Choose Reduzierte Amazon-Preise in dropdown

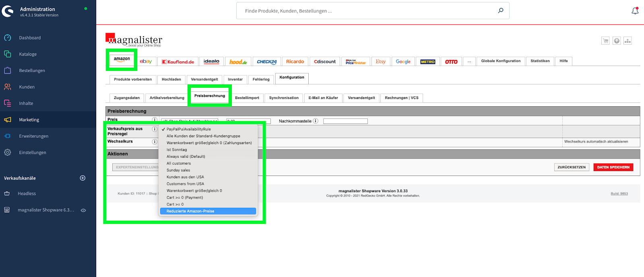[x=208, y=211]
